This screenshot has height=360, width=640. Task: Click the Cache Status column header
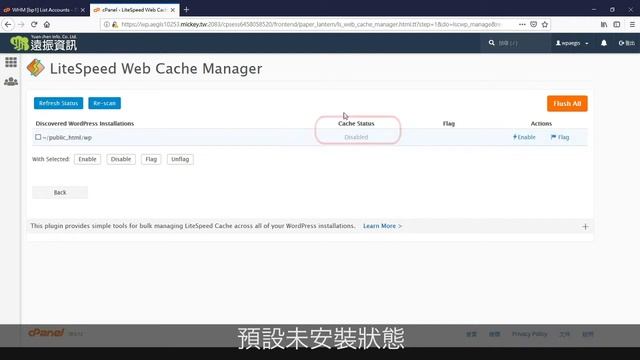point(356,123)
